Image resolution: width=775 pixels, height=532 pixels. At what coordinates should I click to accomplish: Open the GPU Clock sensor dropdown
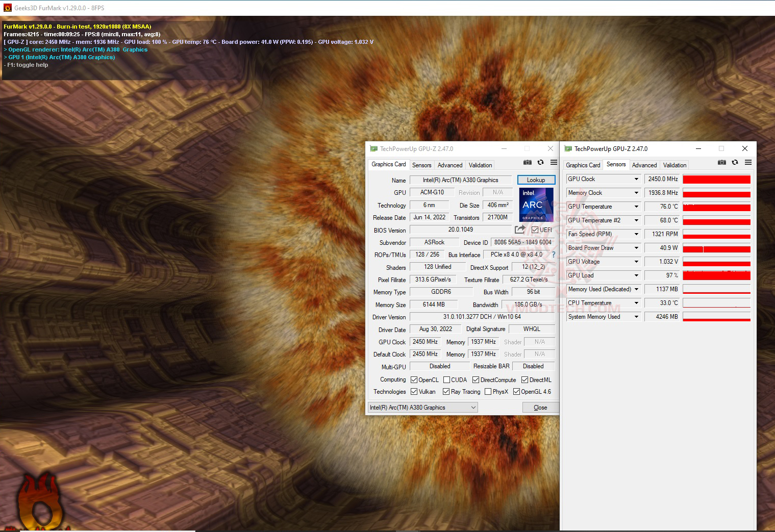click(636, 179)
